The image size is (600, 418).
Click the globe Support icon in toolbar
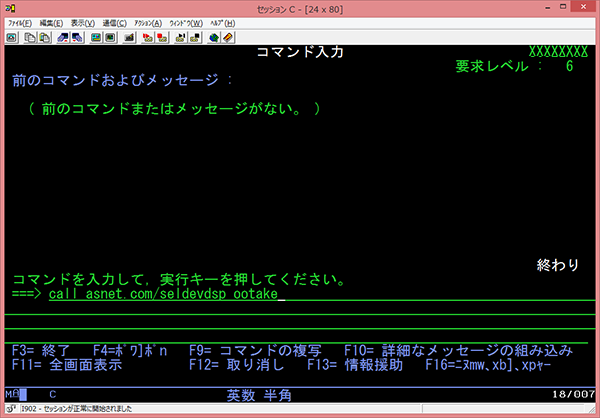pyautogui.click(x=213, y=37)
